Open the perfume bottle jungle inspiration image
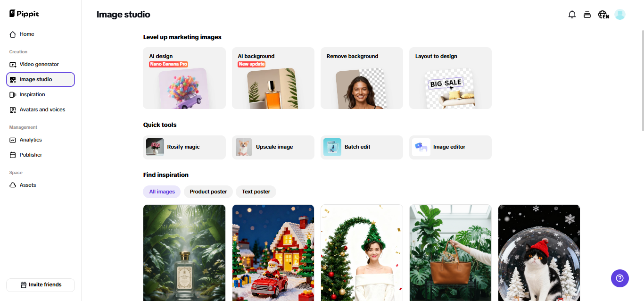 (184, 253)
